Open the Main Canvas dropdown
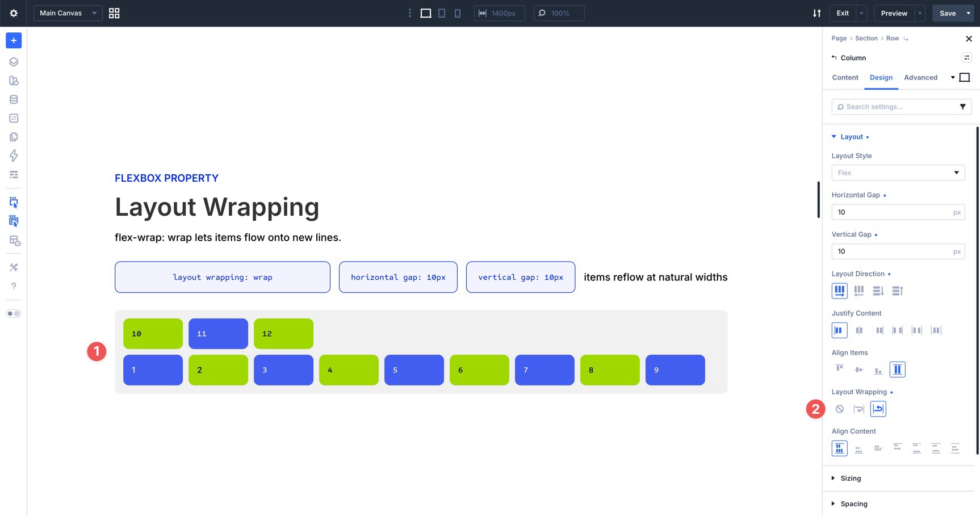 [68, 13]
